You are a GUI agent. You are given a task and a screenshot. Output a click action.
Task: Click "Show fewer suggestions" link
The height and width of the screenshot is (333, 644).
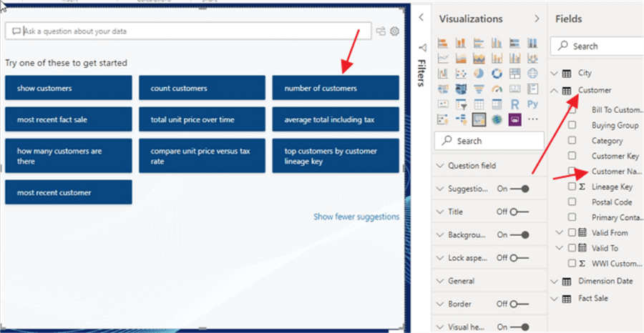(356, 217)
